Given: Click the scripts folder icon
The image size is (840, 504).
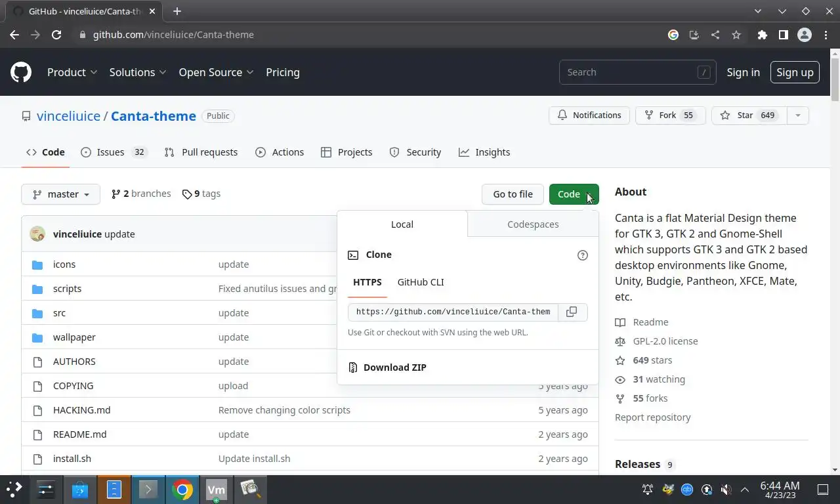Looking at the screenshot, I should click(x=37, y=289).
